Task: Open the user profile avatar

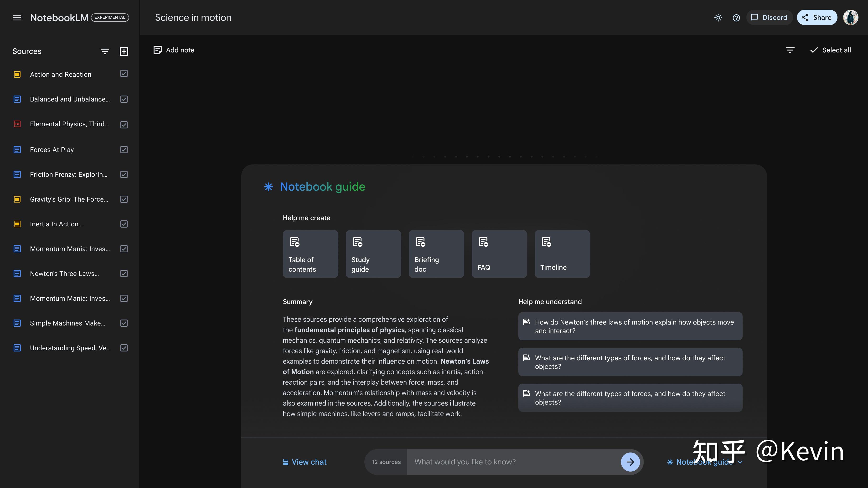Action: click(x=851, y=17)
